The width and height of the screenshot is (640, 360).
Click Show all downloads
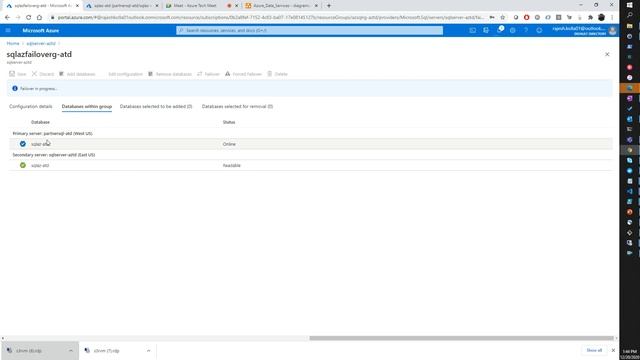[594, 350]
